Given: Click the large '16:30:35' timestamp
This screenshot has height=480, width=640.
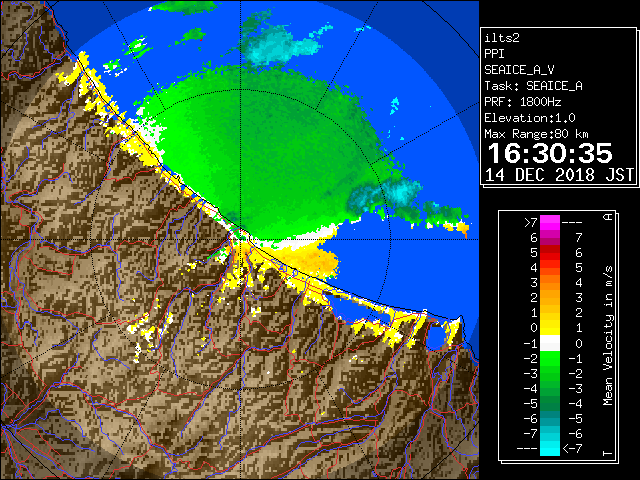Looking at the screenshot, I should (550, 153).
